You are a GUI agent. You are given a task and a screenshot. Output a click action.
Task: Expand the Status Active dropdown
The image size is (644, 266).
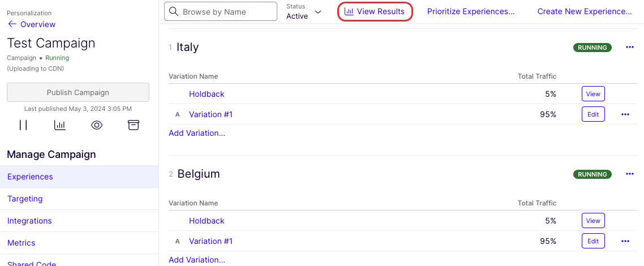[x=304, y=12]
